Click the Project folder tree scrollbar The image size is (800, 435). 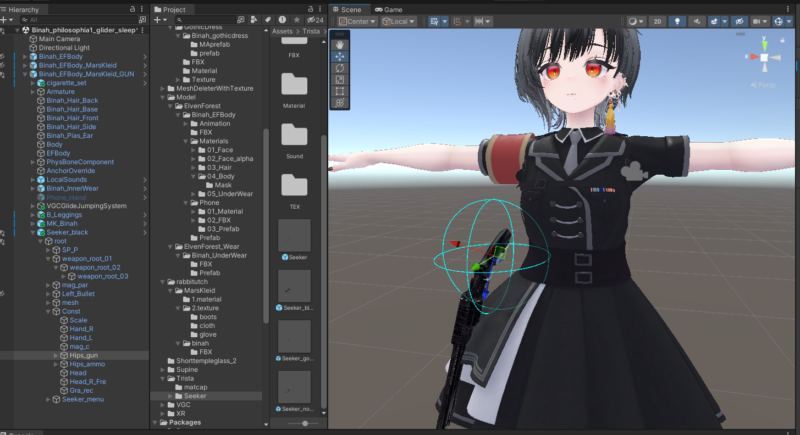(x=266, y=224)
